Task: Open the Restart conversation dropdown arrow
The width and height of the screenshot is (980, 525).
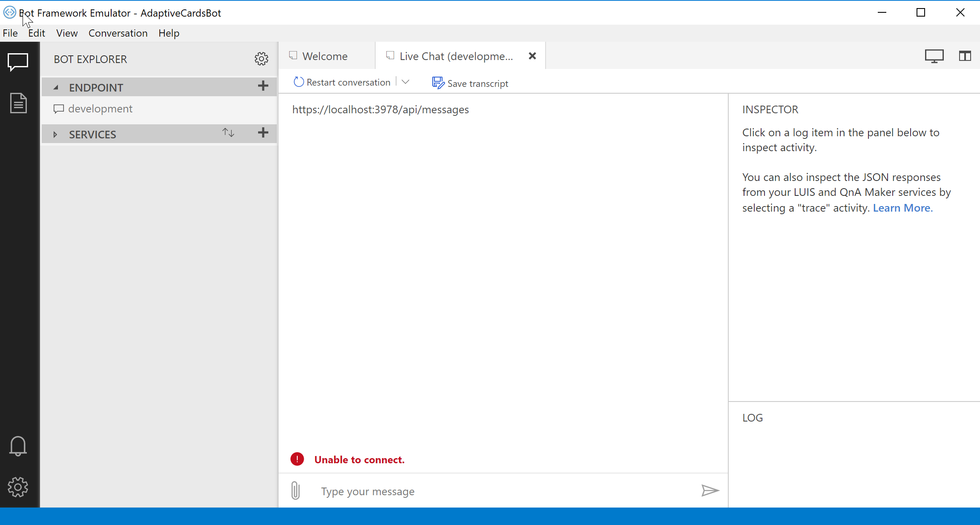Action: 405,82
